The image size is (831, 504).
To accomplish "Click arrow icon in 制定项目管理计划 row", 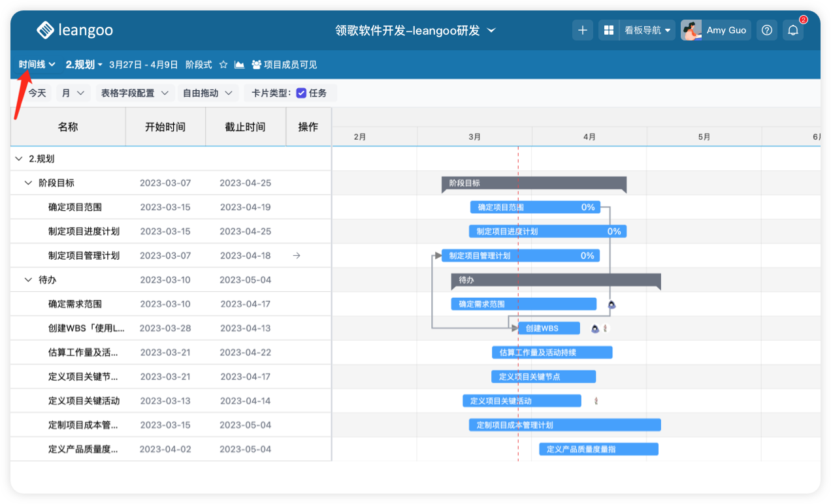I will (x=297, y=256).
